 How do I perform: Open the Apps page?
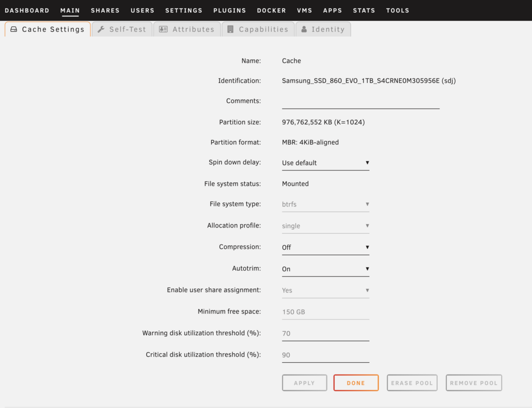click(332, 11)
